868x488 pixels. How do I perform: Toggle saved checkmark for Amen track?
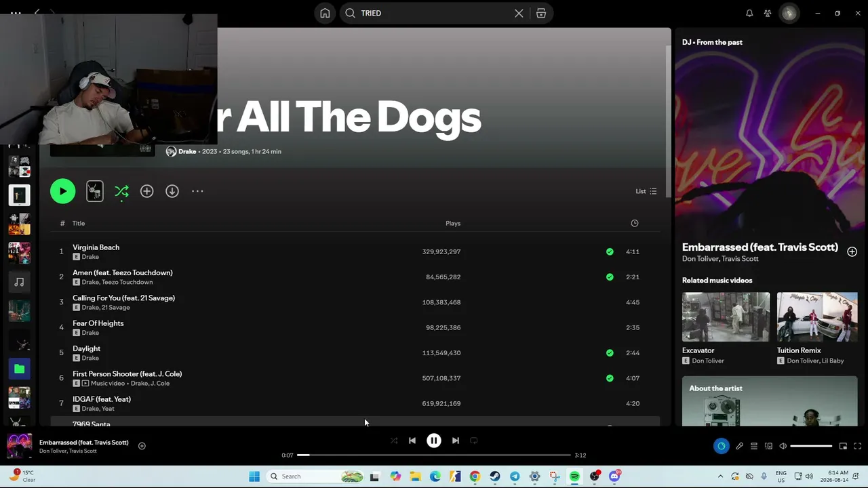610,277
